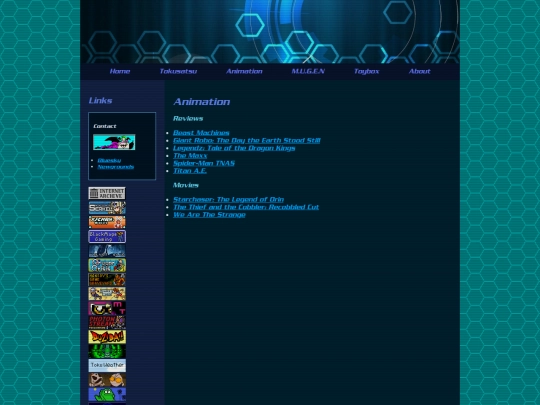Open Starchaser: The Legend of Orin
Image resolution: width=540 pixels, height=405 pixels.
(228, 199)
